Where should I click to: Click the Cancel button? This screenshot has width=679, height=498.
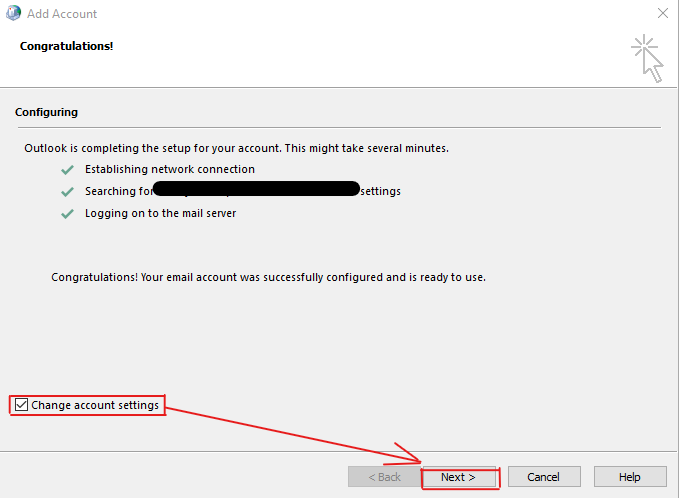[x=544, y=477]
